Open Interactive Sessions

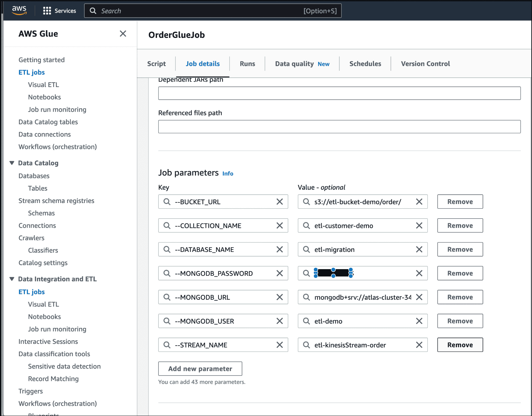[48, 342]
